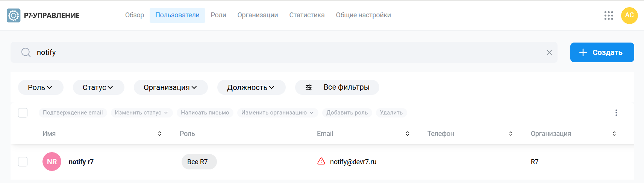The width and height of the screenshot is (644, 183).
Task: Click the search magnifier icon
Action: click(x=26, y=52)
